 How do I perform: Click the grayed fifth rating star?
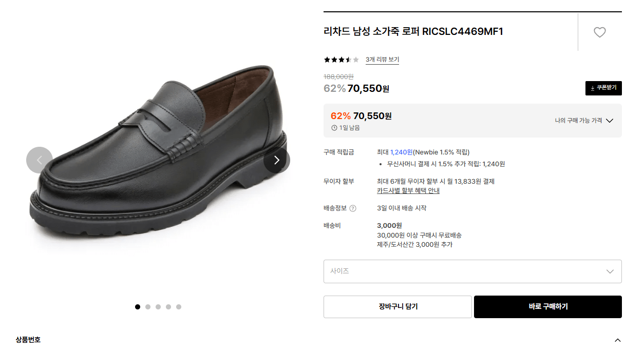click(355, 60)
